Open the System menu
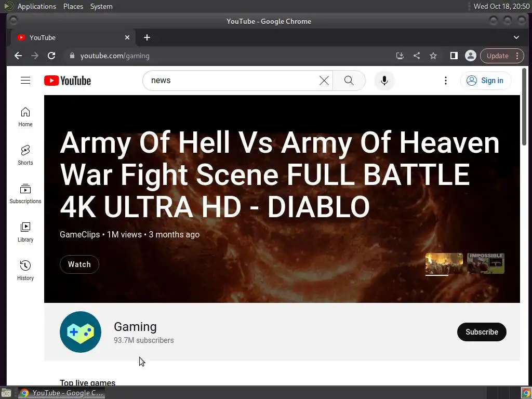 click(101, 6)
